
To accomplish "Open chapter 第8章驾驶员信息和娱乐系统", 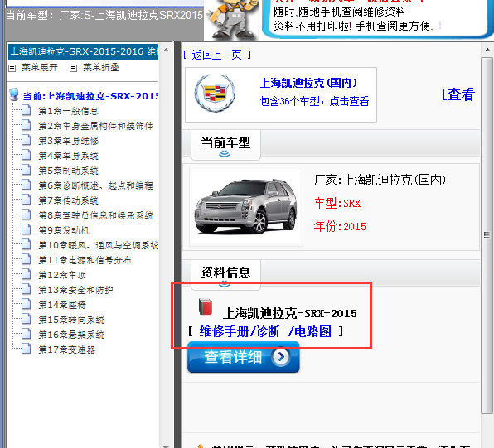I will pos(95,215).
